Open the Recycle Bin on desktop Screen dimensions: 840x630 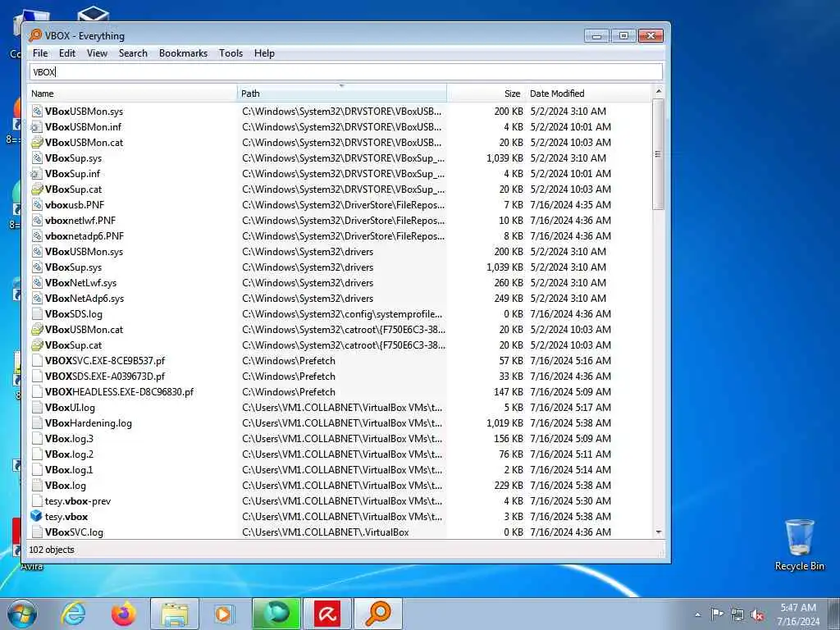coord(799,545)
